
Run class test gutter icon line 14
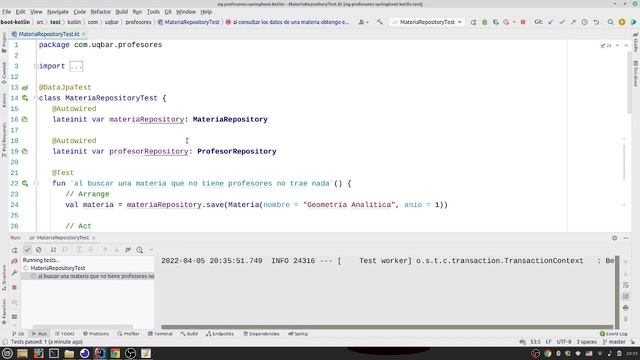(x=25, y=98)
